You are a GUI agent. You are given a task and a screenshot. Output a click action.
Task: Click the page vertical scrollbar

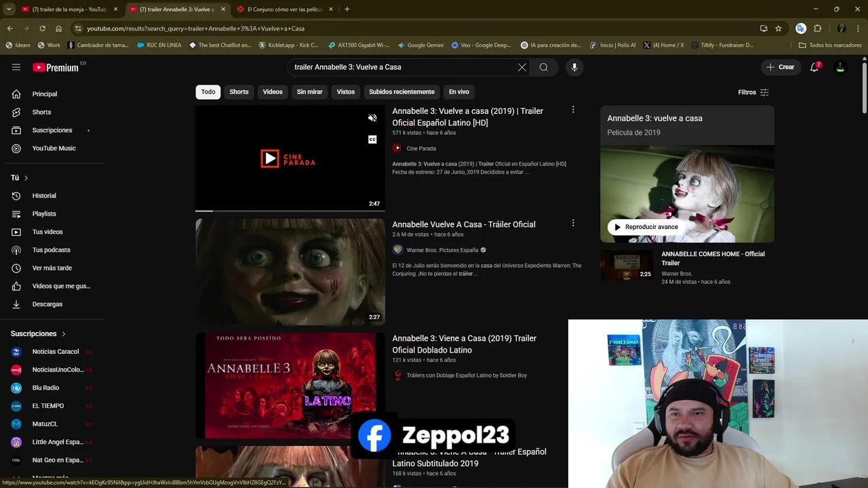(x=865, y=88)
